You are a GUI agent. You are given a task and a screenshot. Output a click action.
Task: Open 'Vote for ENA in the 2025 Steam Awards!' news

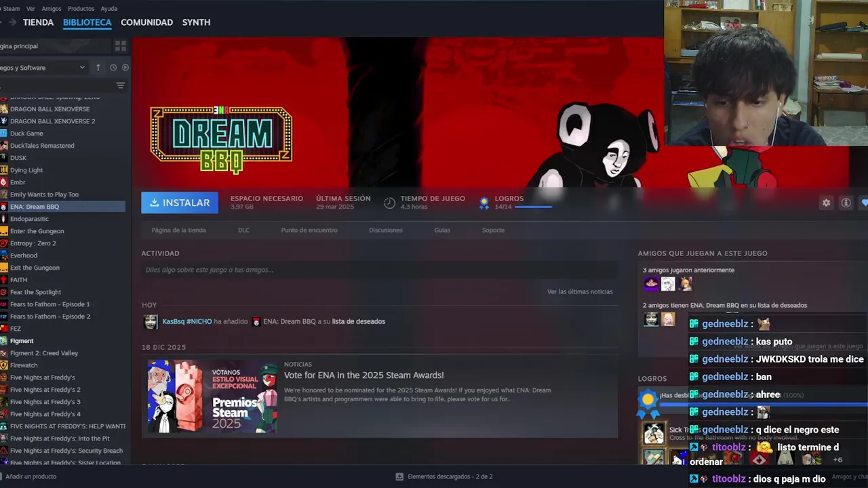(x=363, y=375)
